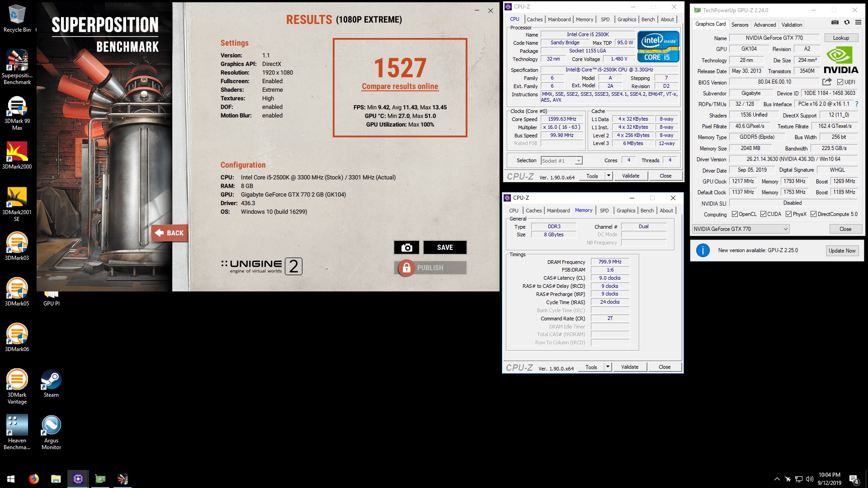Click the Superposition camera screenshot button
The image size is (868, 488).
406,247
